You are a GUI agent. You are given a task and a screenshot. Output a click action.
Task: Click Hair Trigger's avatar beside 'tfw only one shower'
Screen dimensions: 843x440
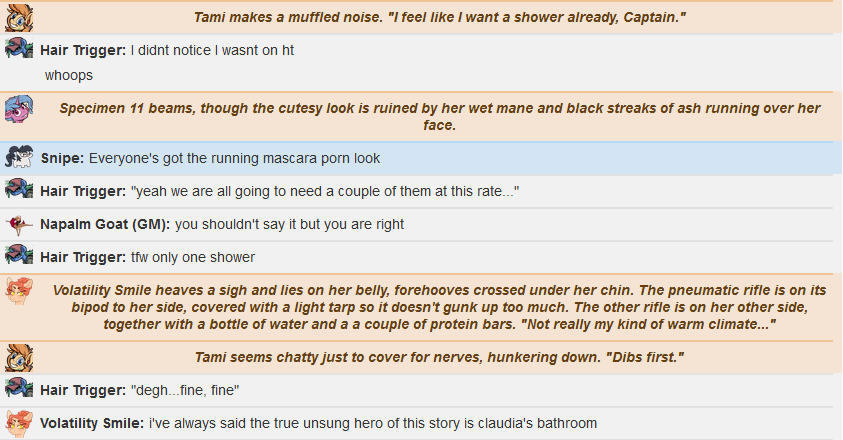19,255
